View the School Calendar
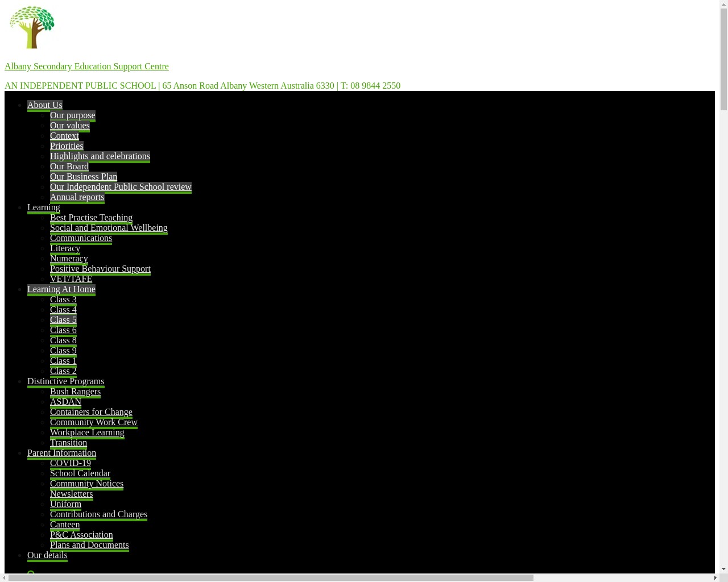The image size is (728, 582). click(80, 473)
